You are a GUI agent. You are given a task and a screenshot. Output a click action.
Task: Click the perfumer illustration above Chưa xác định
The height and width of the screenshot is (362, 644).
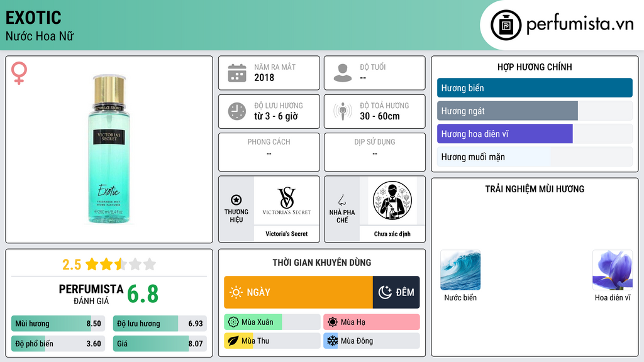coord(392,200)
